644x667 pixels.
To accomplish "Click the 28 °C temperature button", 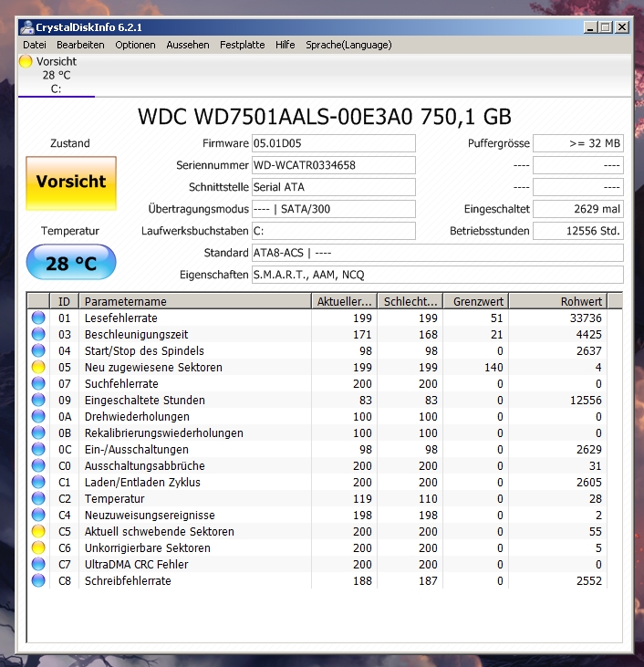I will (71, 262).
